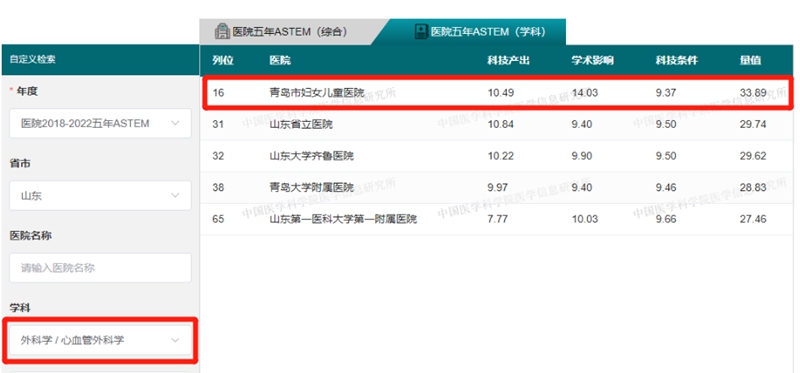
Task: Click 量值 value 29.62
Action: 753,156
